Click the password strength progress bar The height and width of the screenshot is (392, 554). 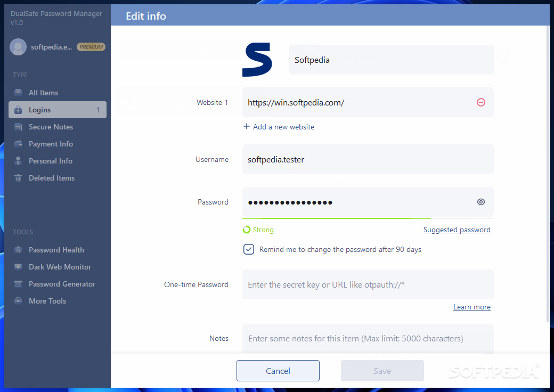tap(368, 218)
